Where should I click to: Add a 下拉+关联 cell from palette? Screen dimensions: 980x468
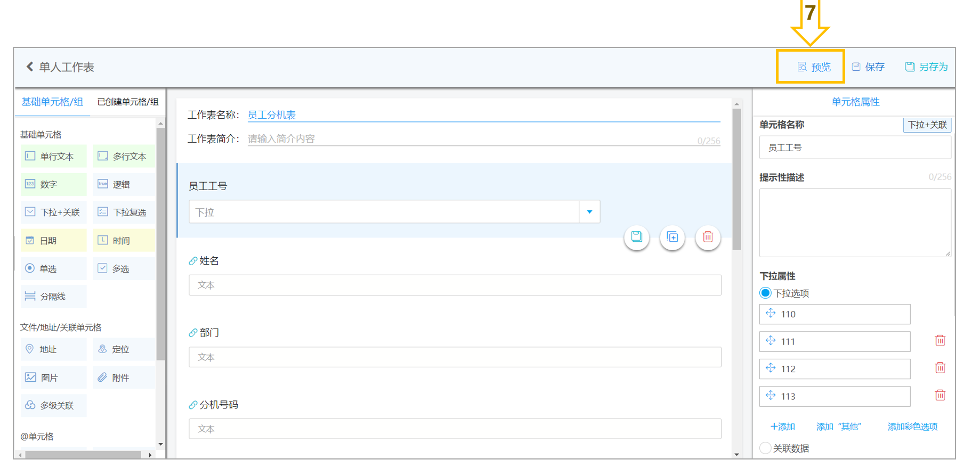(53, 212)
